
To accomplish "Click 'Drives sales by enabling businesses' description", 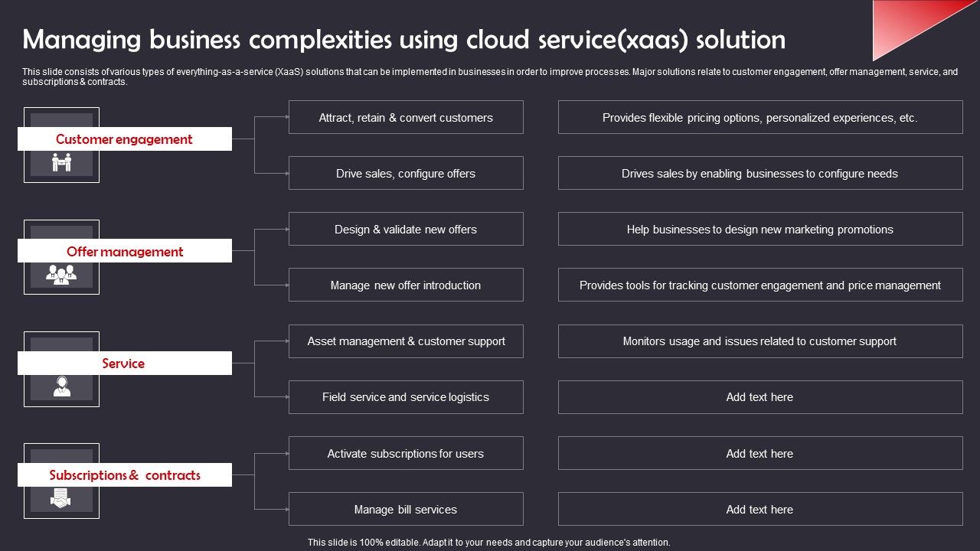I will coord(760,173).
